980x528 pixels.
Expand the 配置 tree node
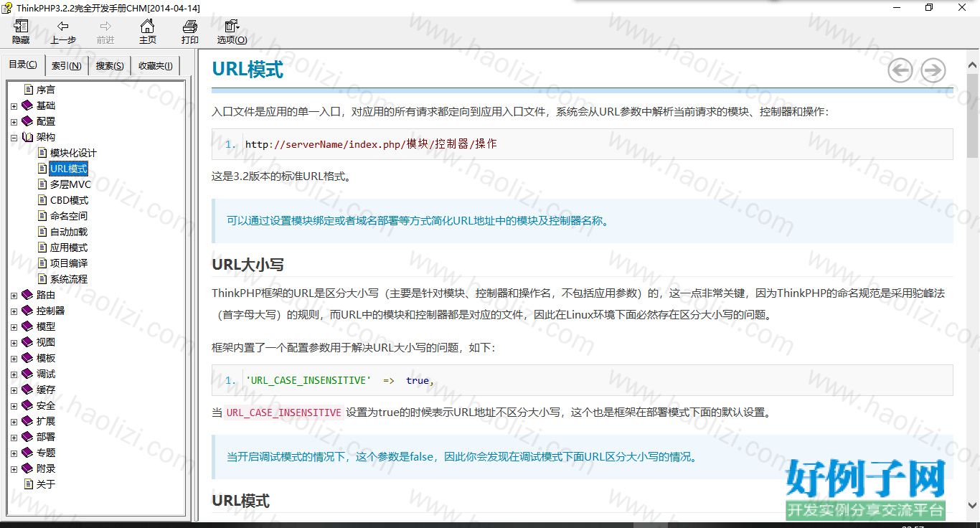point(14,122)
